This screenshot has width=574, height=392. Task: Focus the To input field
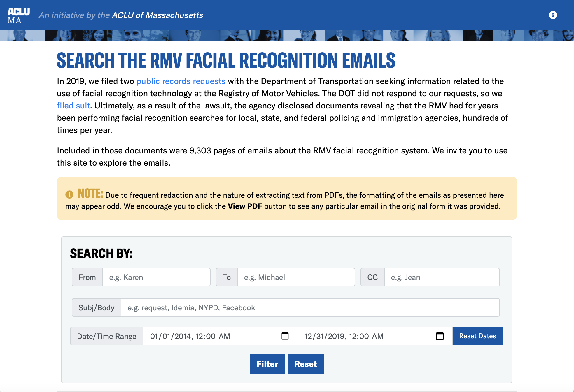296,277
